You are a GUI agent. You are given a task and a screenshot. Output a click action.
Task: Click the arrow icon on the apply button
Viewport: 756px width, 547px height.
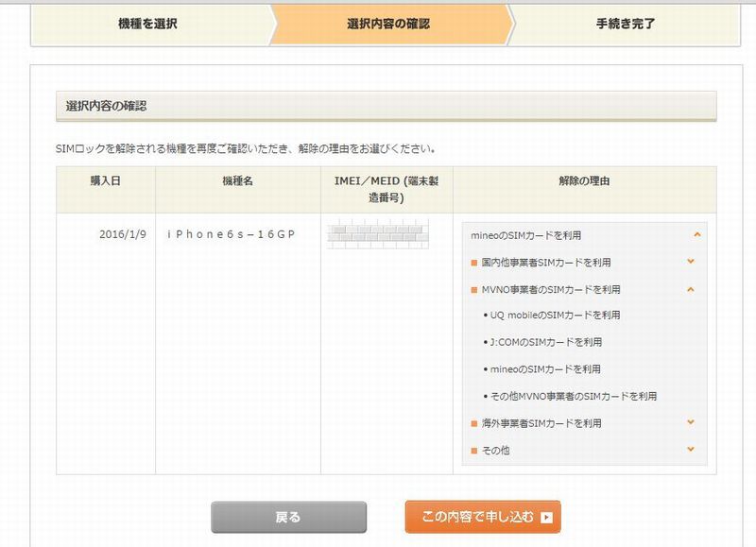(546, 518)
